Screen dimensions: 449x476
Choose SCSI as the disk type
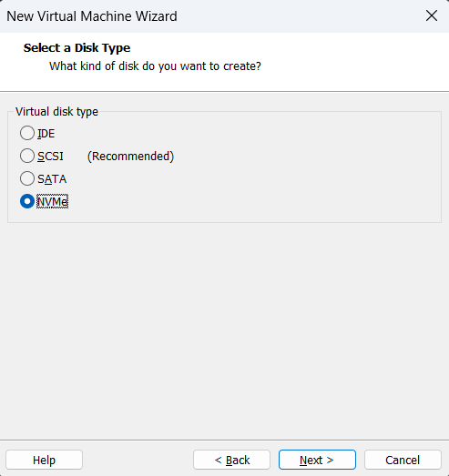coord(27,156)
